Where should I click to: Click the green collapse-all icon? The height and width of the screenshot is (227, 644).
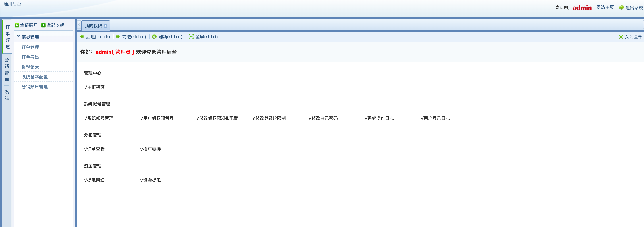(x=43, y=25)
